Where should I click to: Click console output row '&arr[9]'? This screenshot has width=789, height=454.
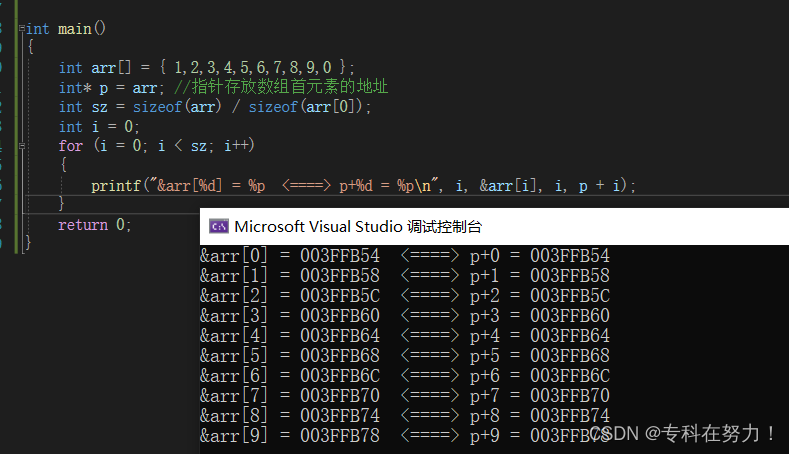click(x=405, y=435)
